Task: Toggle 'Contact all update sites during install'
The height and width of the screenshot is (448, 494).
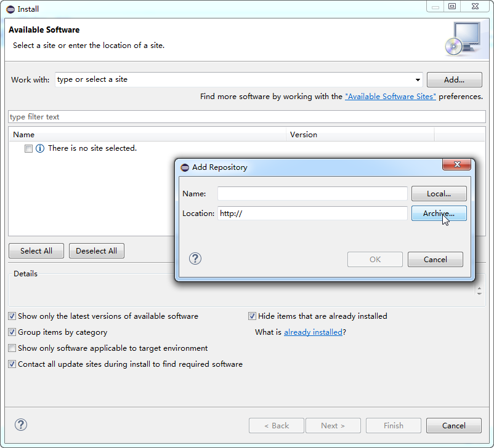Action: point(12,364)
